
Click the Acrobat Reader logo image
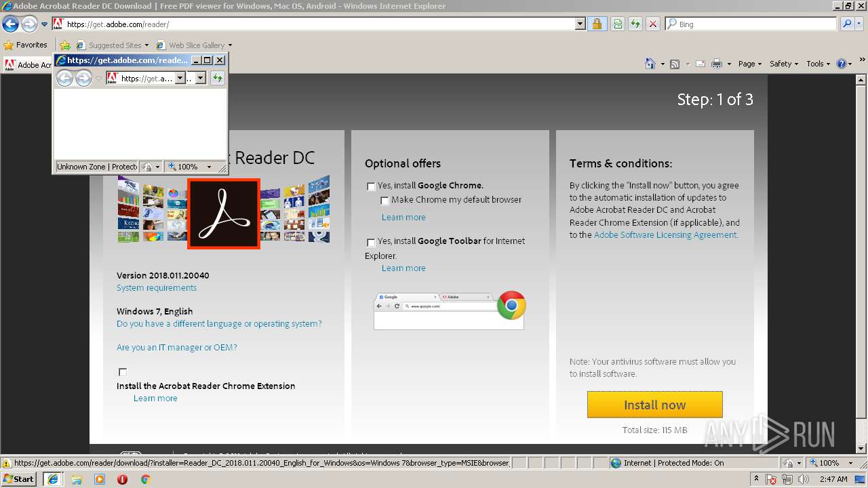pyautogui.click(x=224, y=214)
